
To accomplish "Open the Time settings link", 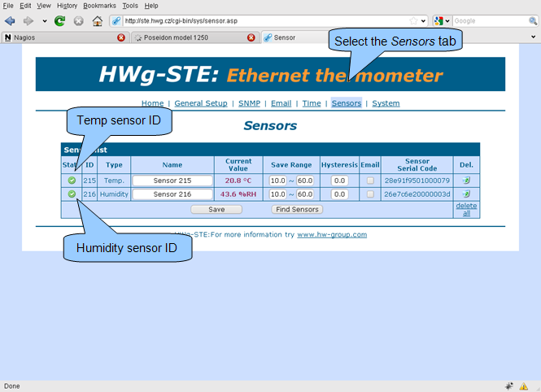I will point(312,103).
